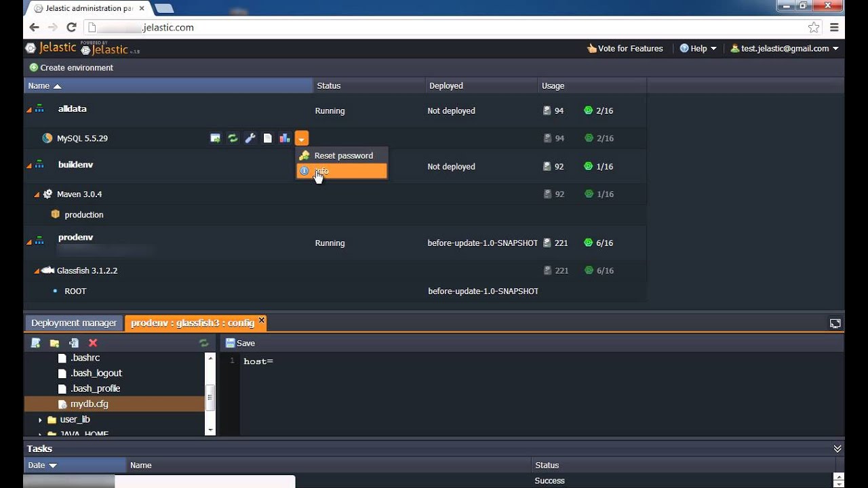Click the Log file icon for MySQL

[268, 138]
